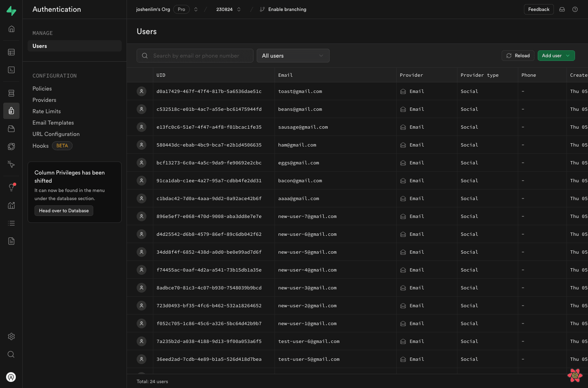Screen dimensions: 588x388
Task: Click the Pro plan badge
Action: (x=181, y=9)
